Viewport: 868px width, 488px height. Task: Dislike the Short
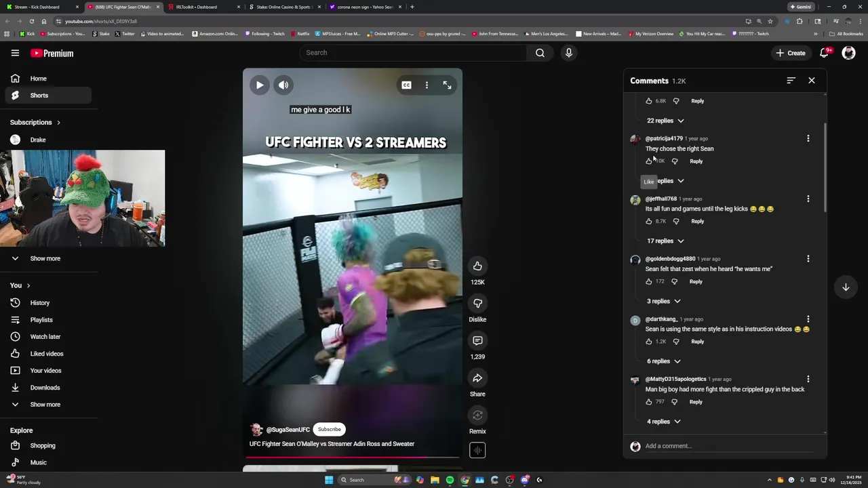(477, 303)
